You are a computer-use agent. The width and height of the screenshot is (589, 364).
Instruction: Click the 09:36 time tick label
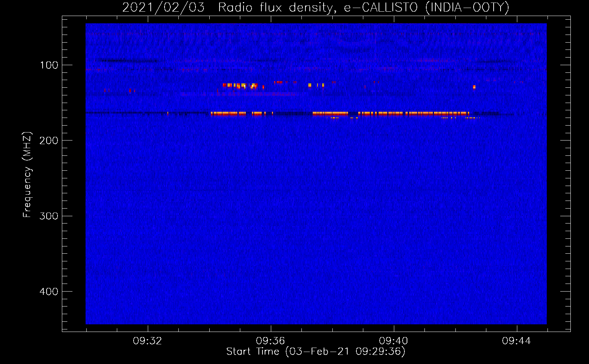pos(270,341)
